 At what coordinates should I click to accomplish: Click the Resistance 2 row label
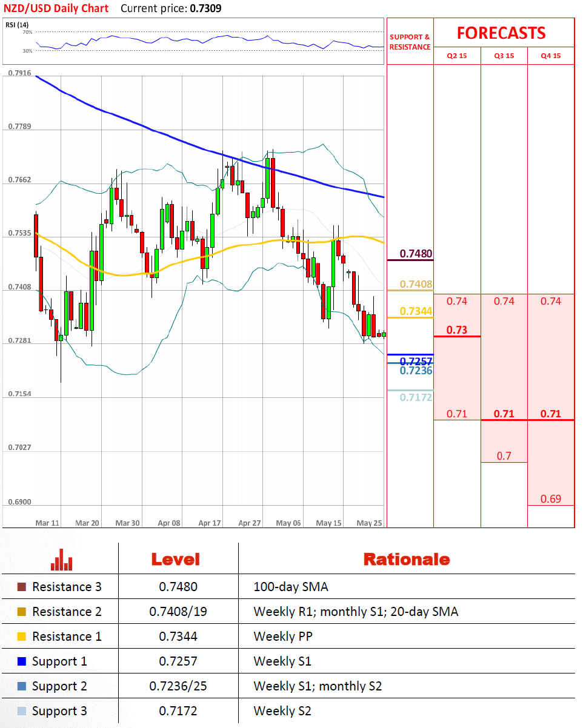[x=67, y=612]
